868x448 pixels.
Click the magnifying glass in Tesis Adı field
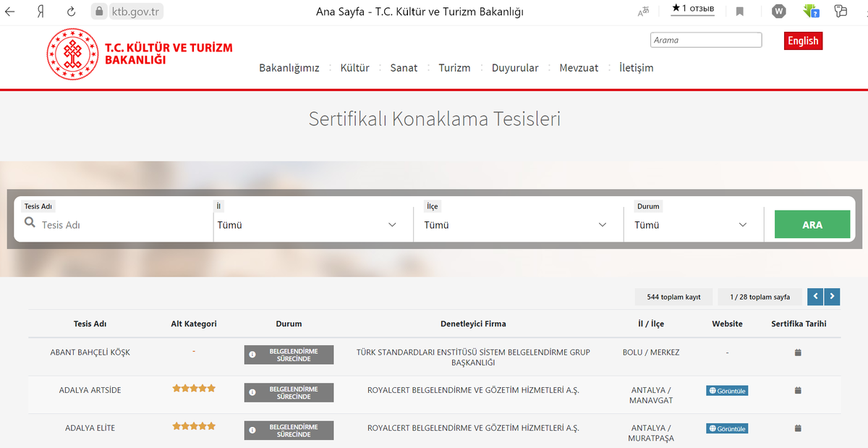click(30, 224)
